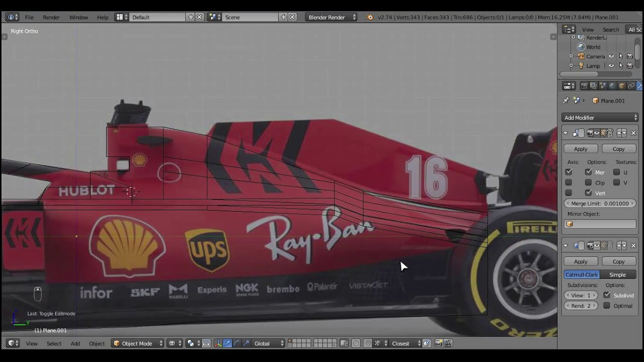Switch to Object properties tab
The image size is (644, 362).
point(622,86)
